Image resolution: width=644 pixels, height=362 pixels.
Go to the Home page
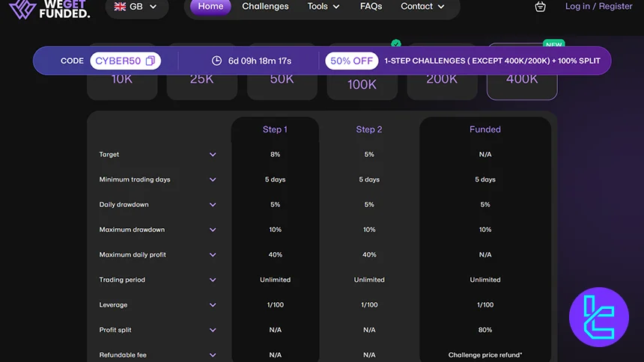[210, 7]
